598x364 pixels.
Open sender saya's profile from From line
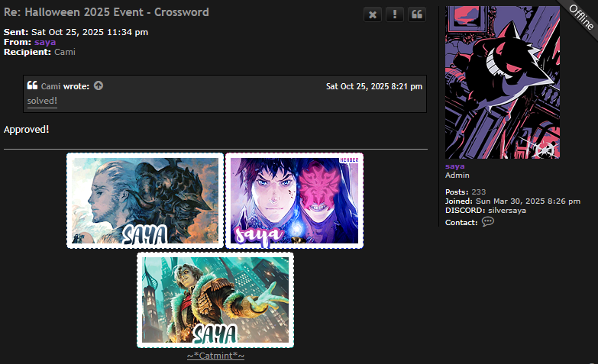[45, 42]
